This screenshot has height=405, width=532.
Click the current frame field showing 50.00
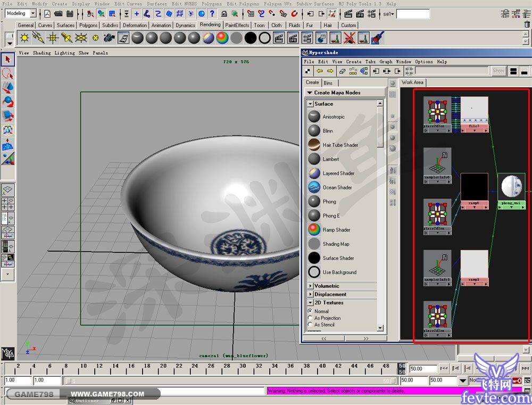pyautogui.click(x=423, y=369)
